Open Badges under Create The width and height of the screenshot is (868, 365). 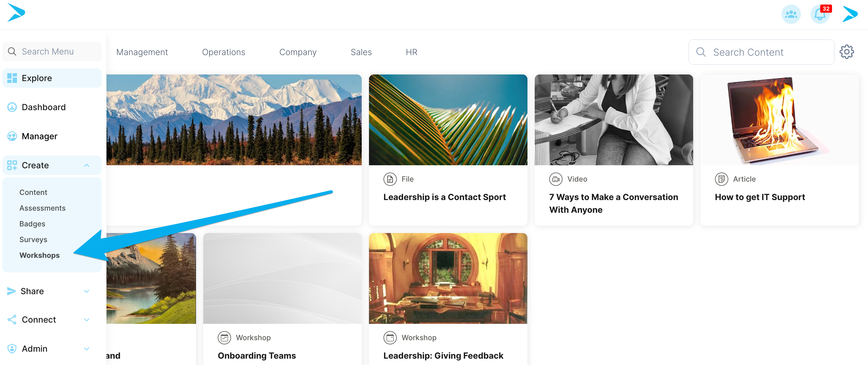(x=32, y=224)
